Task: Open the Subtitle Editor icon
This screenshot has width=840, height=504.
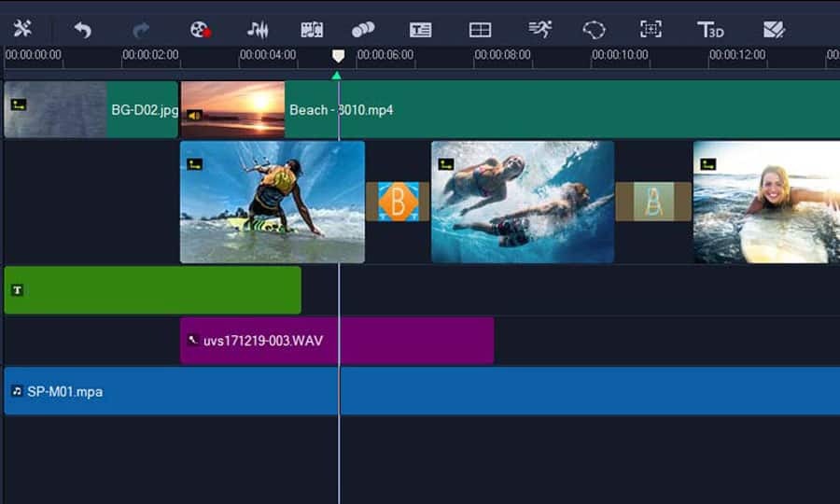Action: click(421, 30)
